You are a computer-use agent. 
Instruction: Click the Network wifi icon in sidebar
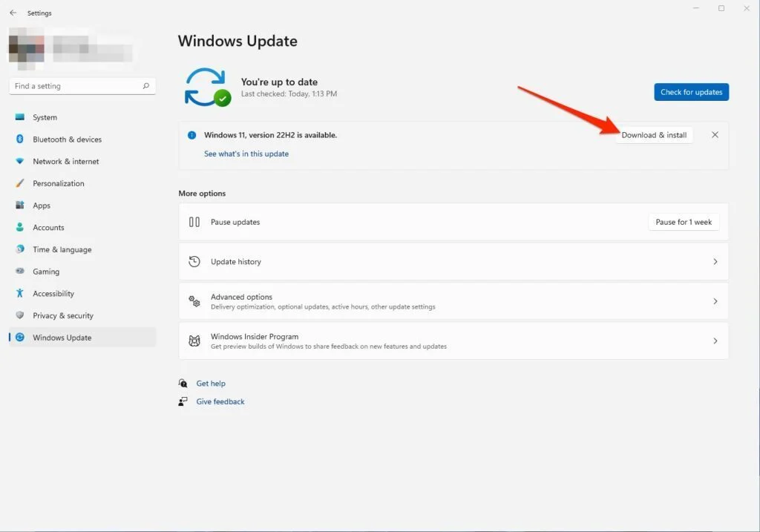click(20, 161)
